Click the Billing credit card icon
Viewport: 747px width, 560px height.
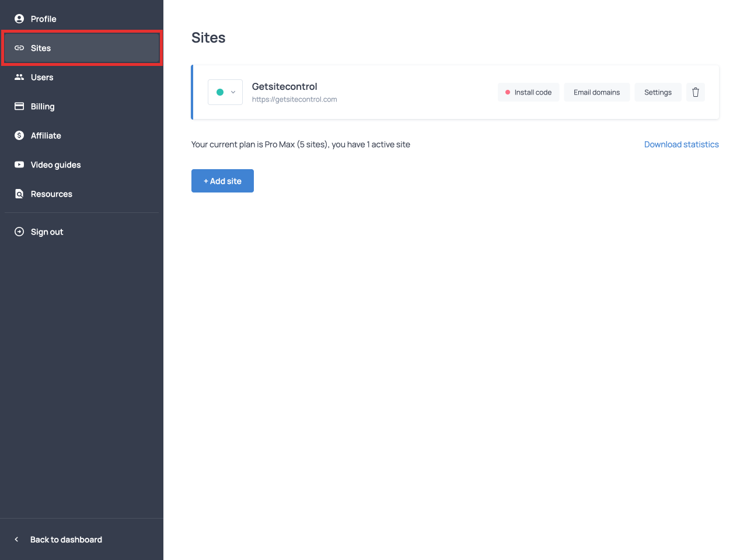(19, 106)
